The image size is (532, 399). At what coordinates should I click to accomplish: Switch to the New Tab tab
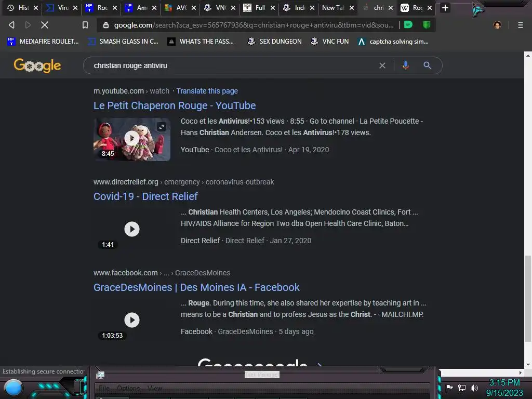333,8
